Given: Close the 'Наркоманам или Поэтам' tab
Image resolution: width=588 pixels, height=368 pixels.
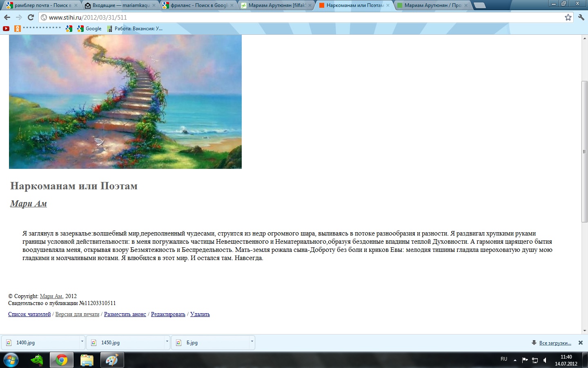Looking at the screenshot, I should click(x=388, y=5).
